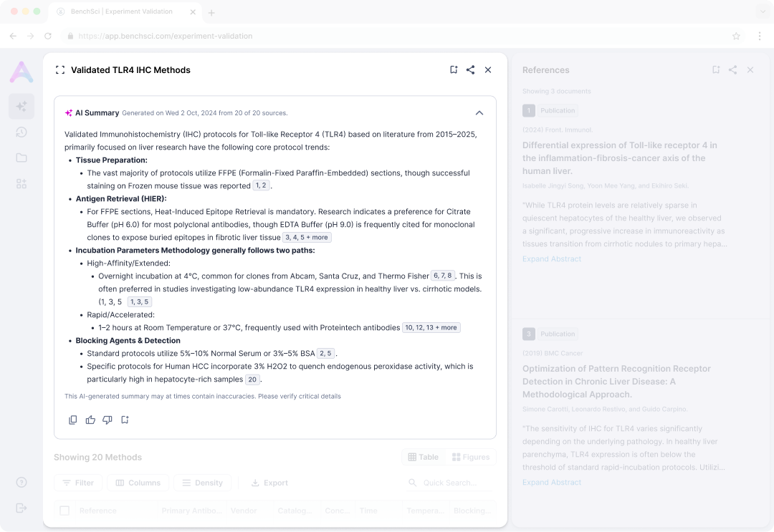Select the AI sparkle tool in the sidebar

coord(21,106)
